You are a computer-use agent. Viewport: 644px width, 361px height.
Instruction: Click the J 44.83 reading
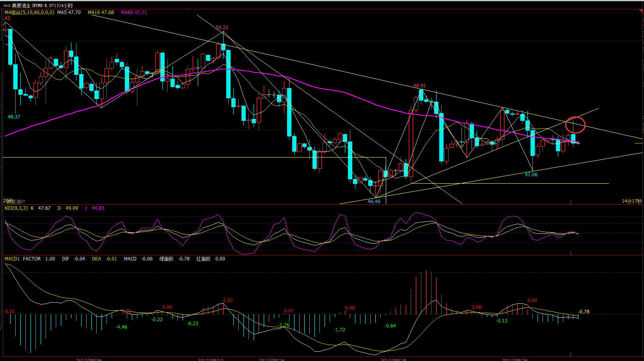(94, 208)
